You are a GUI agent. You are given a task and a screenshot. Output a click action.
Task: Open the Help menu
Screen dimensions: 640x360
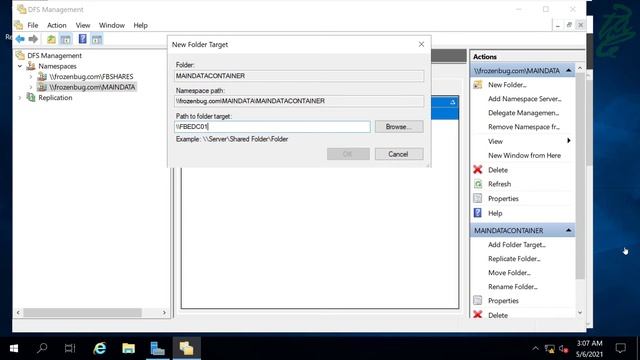click(x=140, y=25)
